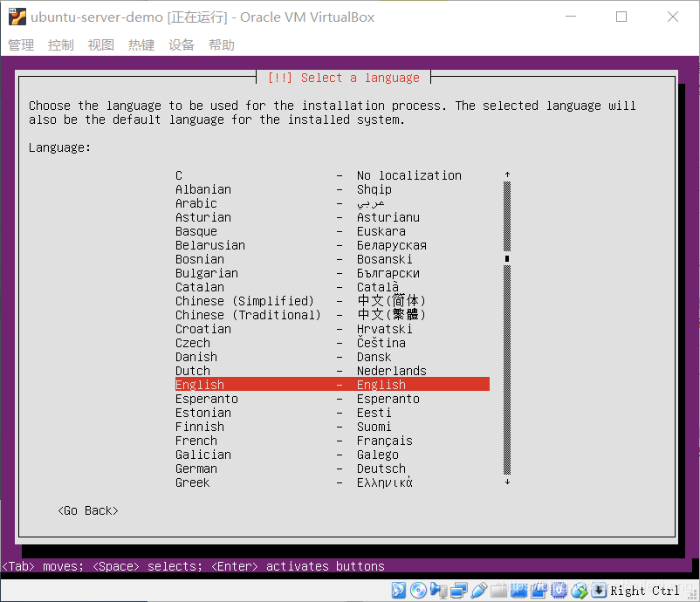Minimize the VirtualBox window
700x602 pixels.
point(571,17)
